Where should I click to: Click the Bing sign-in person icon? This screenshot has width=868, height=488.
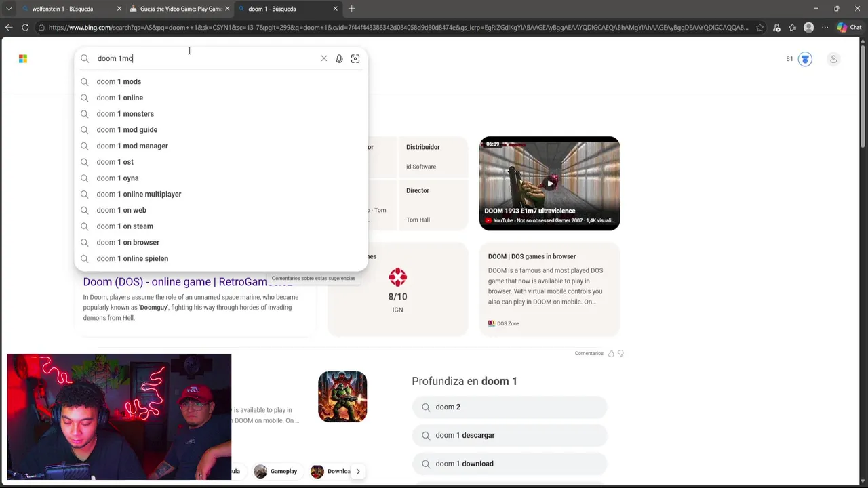point(833,59)
